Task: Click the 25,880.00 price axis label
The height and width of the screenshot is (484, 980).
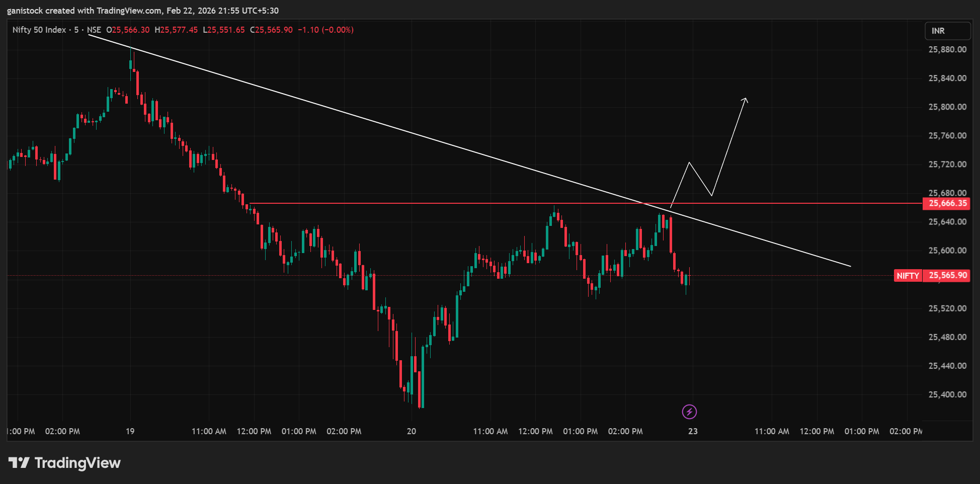Action: pos(947,49)
